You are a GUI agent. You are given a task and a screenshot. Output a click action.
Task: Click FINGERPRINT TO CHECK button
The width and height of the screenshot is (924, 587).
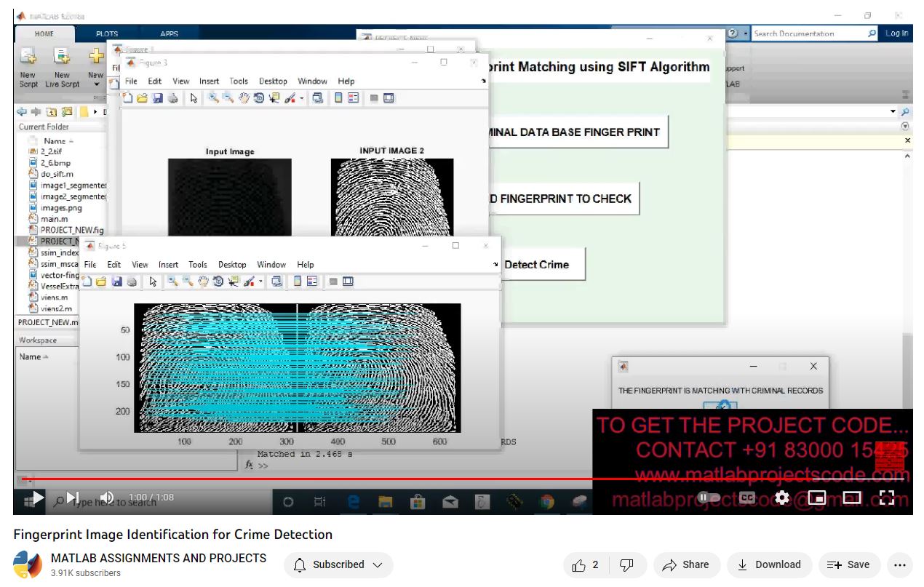pos(563,199)
